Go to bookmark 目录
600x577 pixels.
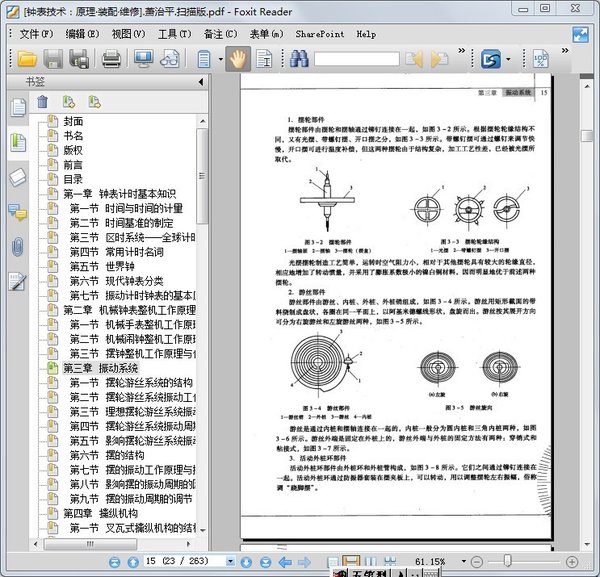pos(73,179)
